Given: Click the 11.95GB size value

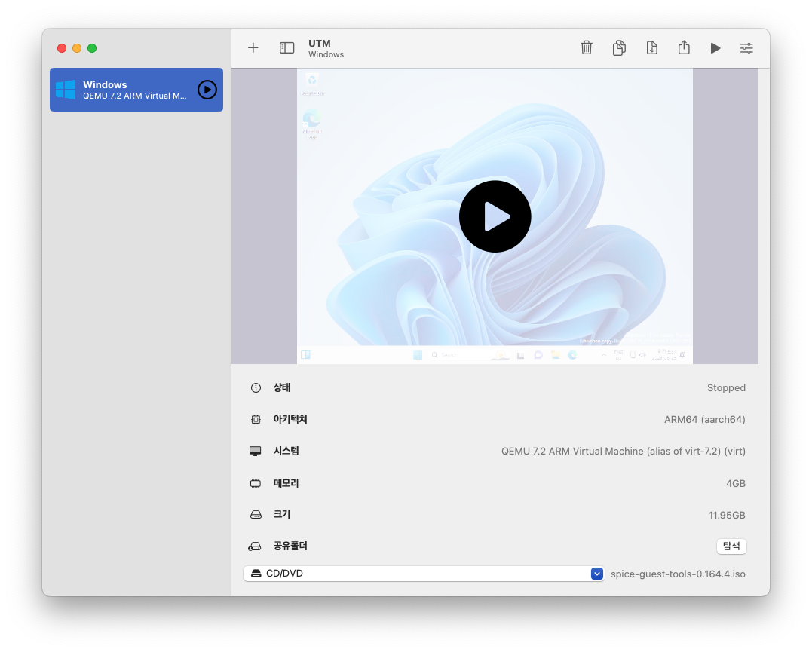Looking at the screenshot, I should point(727,516).
